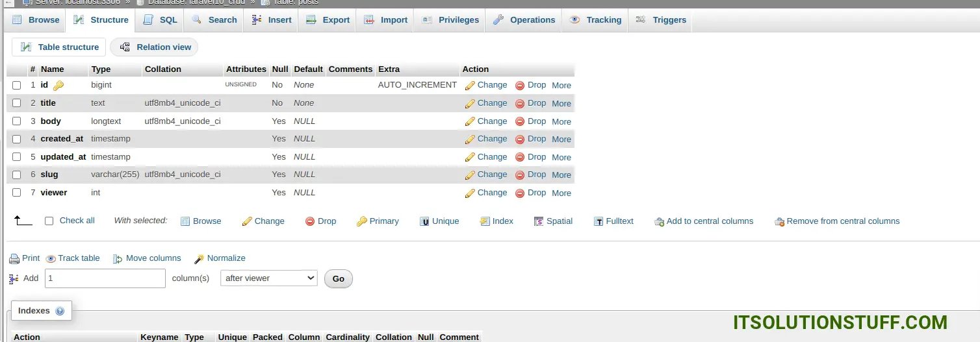Open the 'after viewer' position dropdown

[269, 278]
